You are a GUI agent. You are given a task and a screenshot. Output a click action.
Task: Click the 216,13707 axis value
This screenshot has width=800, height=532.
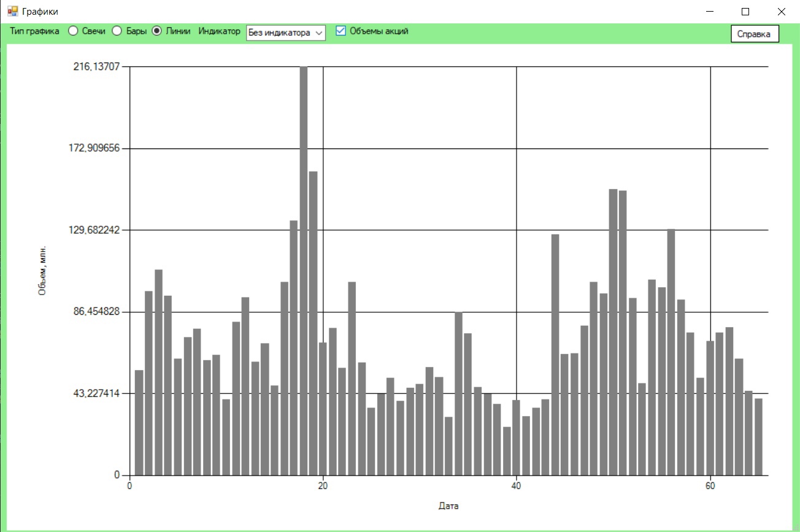96,67
